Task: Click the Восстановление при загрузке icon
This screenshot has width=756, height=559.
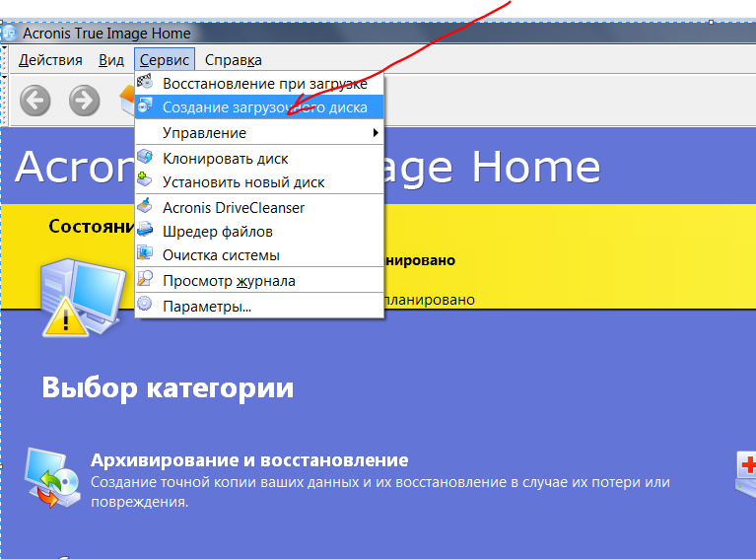Action: click(x=145, y=82)
